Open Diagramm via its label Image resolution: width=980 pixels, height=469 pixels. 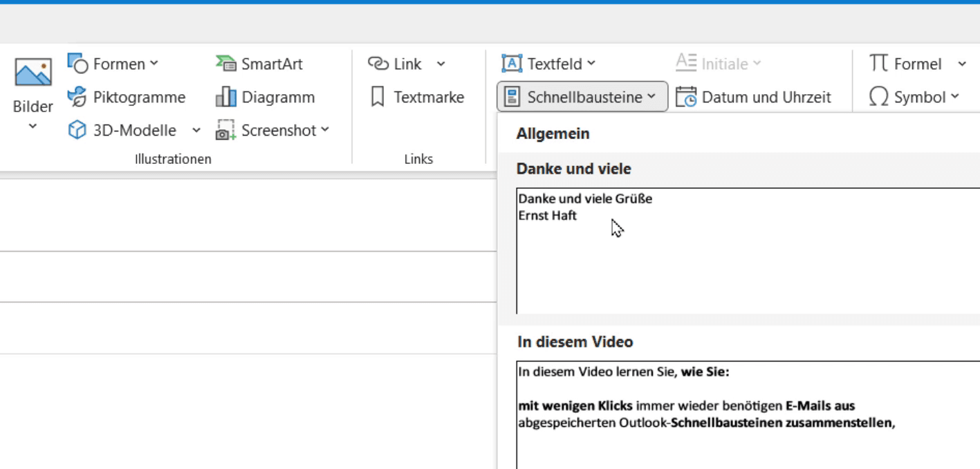click(x=278, y=97)
